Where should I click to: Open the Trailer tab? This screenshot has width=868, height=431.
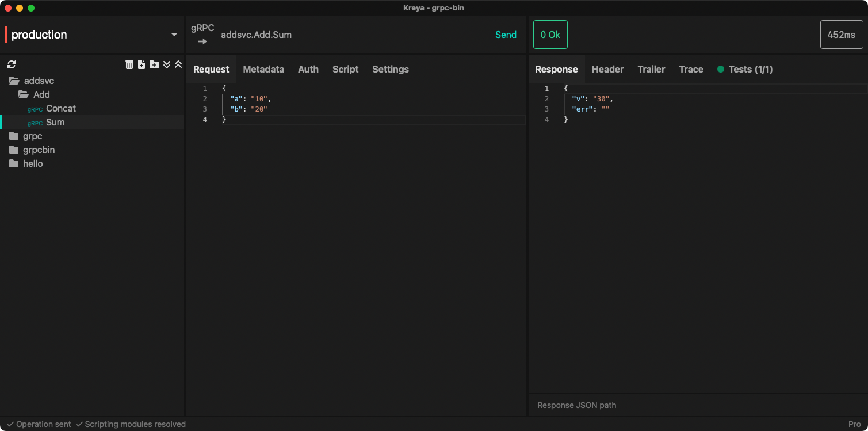[651, 69]
